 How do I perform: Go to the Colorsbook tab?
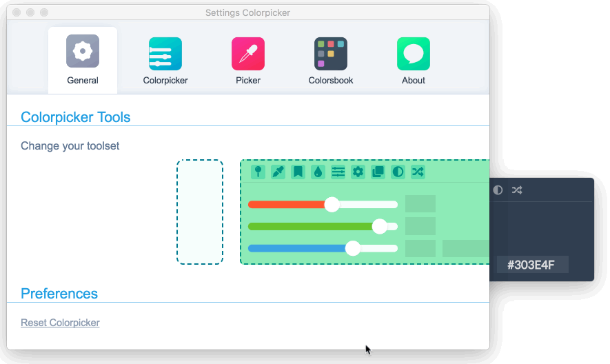331,61
